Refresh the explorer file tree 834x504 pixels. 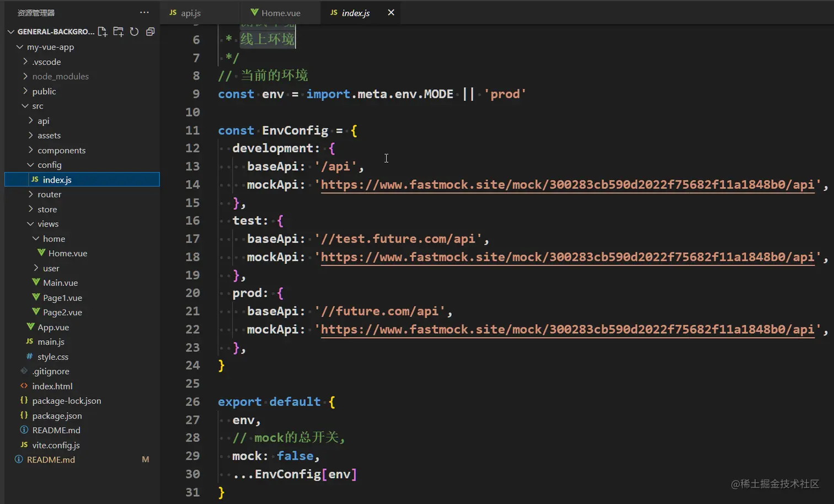[134, 31]
